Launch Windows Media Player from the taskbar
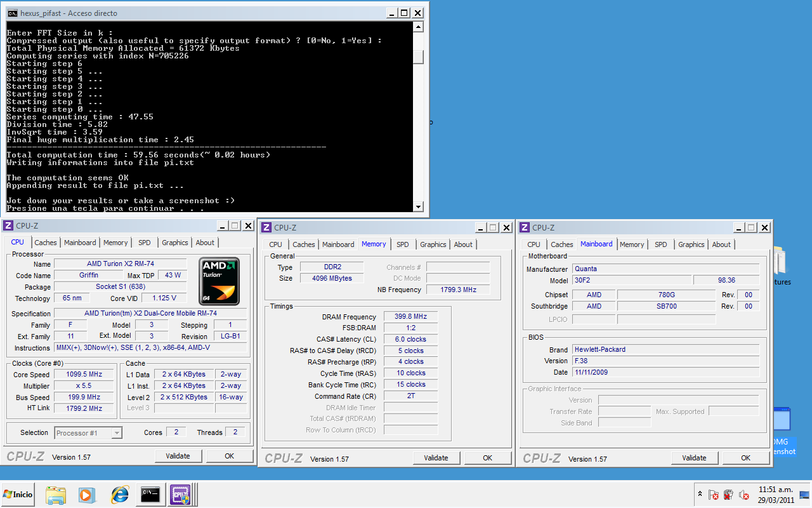This screenshot has height=508, width=812. 87,495
